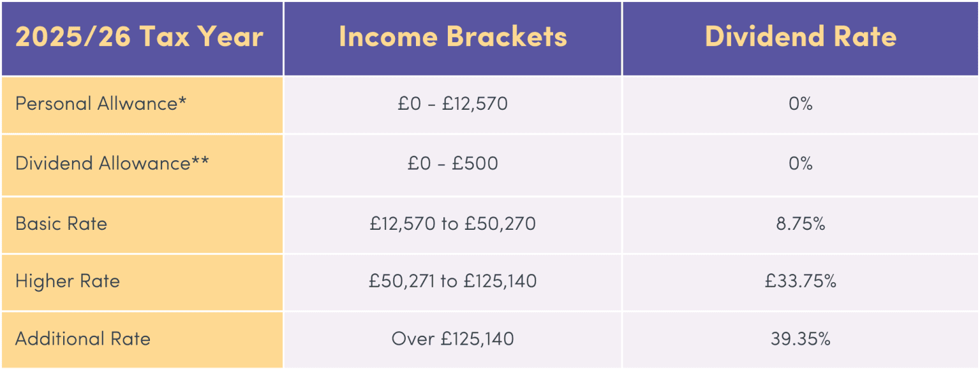Click the 0% rate in Personal Allowance row

tap(800, 103)
